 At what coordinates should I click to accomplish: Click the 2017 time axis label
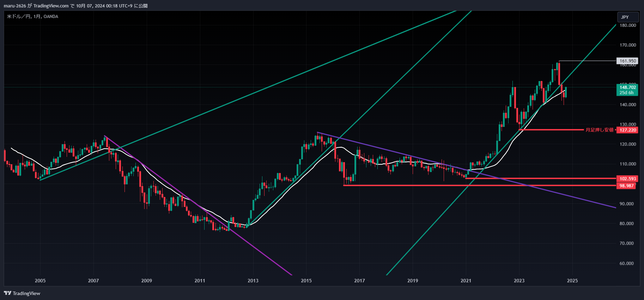359,281
